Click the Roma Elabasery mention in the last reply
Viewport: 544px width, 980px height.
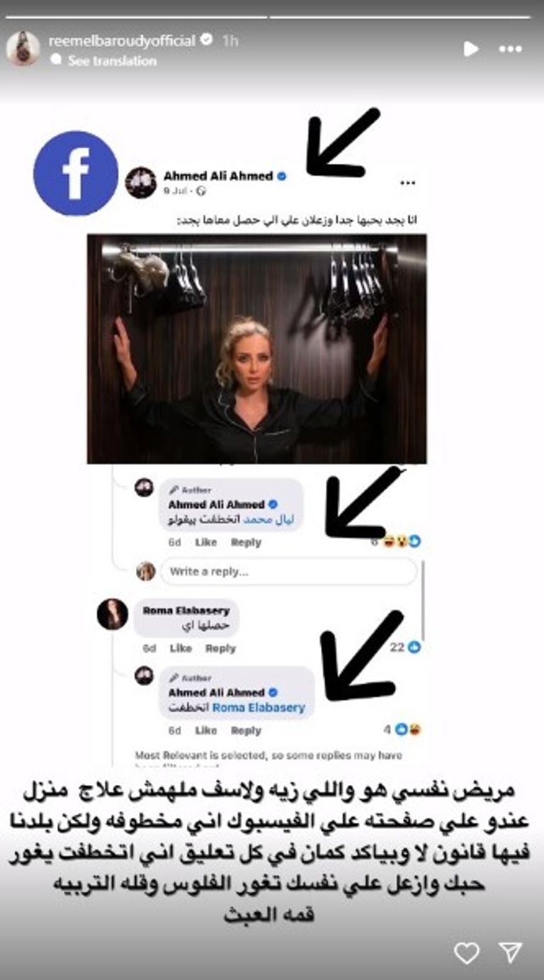[259, 707]
